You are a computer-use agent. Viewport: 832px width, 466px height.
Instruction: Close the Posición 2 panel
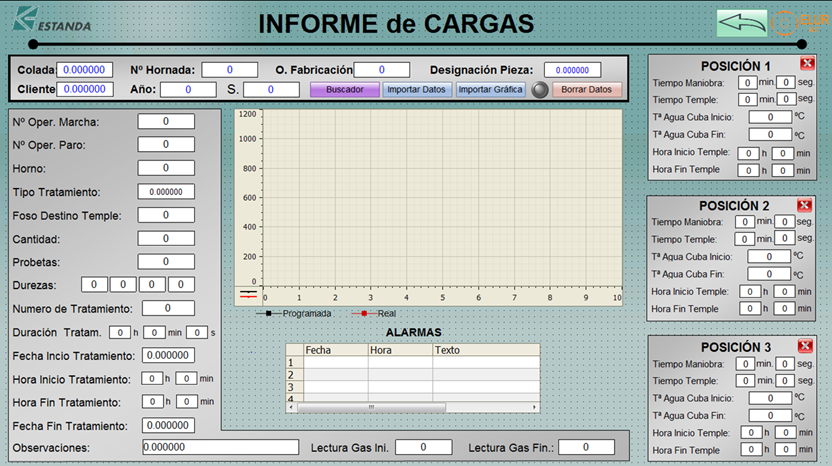tap(806, 205)
